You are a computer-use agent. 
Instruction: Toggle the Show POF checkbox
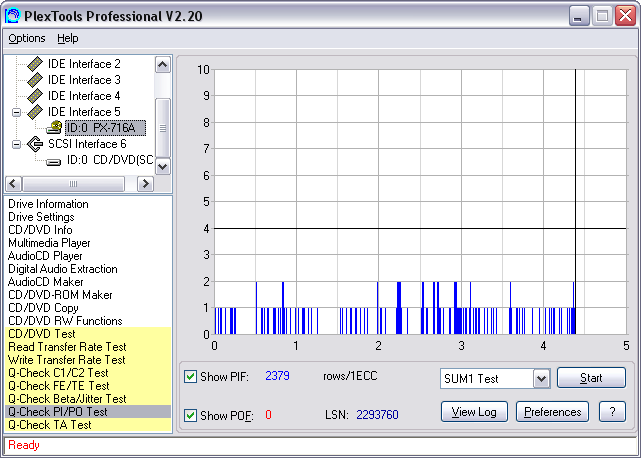click(191, 415)
